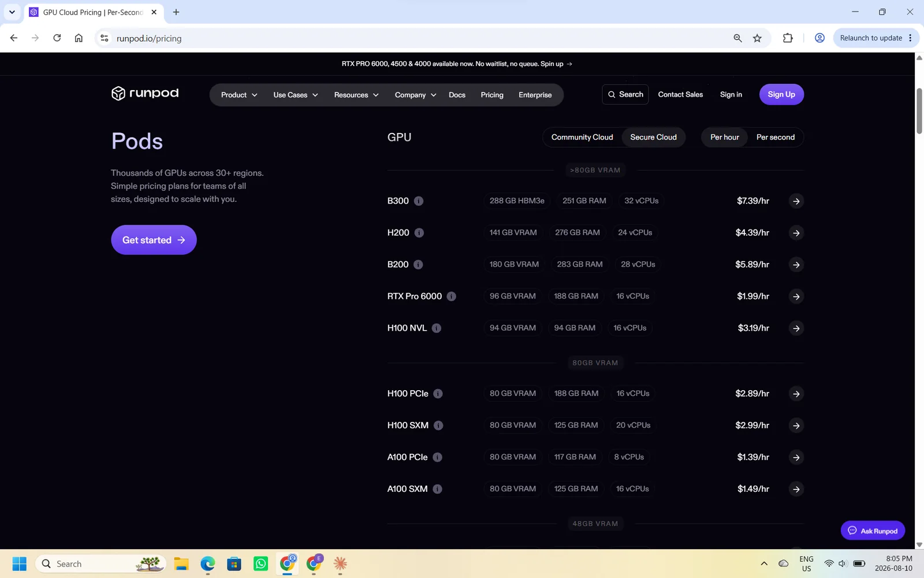Expand the Use Cases menu
The height and width of the screenshot is (578, 924).
[296, 95]
